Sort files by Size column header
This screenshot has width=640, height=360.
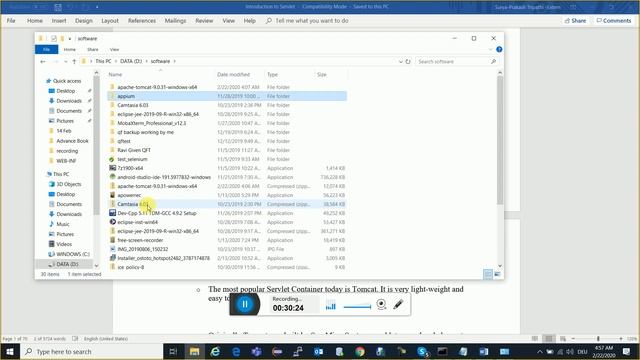point(322,75)
